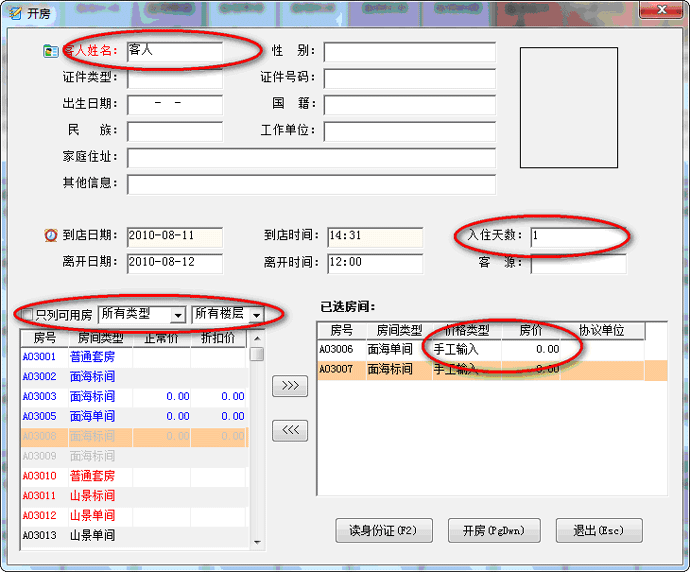
Task: Click the <<< remove room button
Action: click(x=290, y=430)
